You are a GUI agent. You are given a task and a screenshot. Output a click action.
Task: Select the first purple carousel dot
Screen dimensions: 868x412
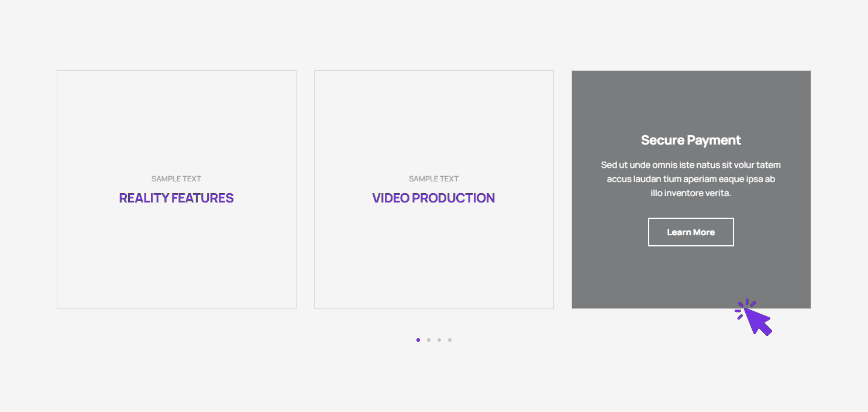[418, 340]
